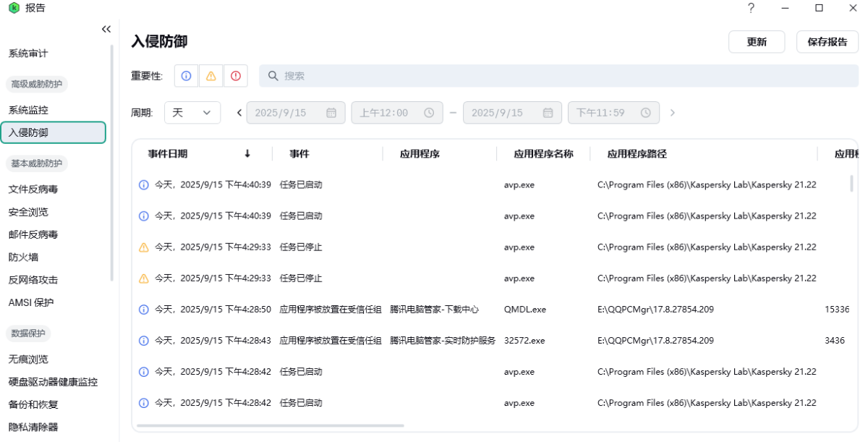The image size is (868, 442).
Task: Click the 事件日期 sort arrow
Action: (247, 153)
